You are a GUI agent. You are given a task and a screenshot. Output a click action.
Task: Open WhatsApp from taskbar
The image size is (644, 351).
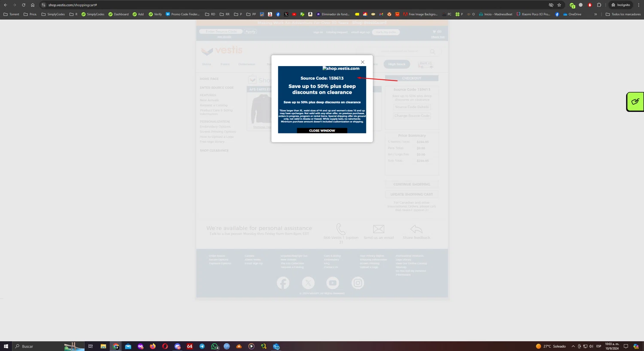click(x=215, y=346)
